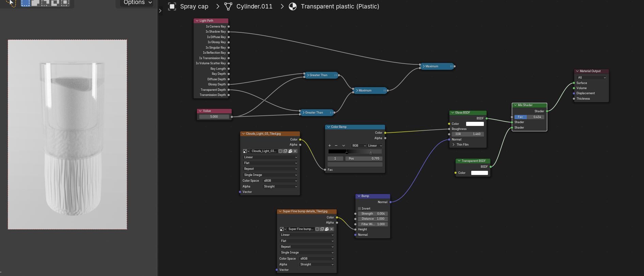Click open image icon on Clouds_Light_03 node

(x=290, y=151)
